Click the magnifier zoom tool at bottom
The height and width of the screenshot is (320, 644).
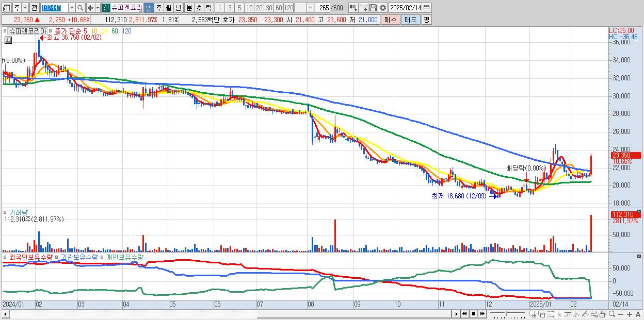click(612, 314)
